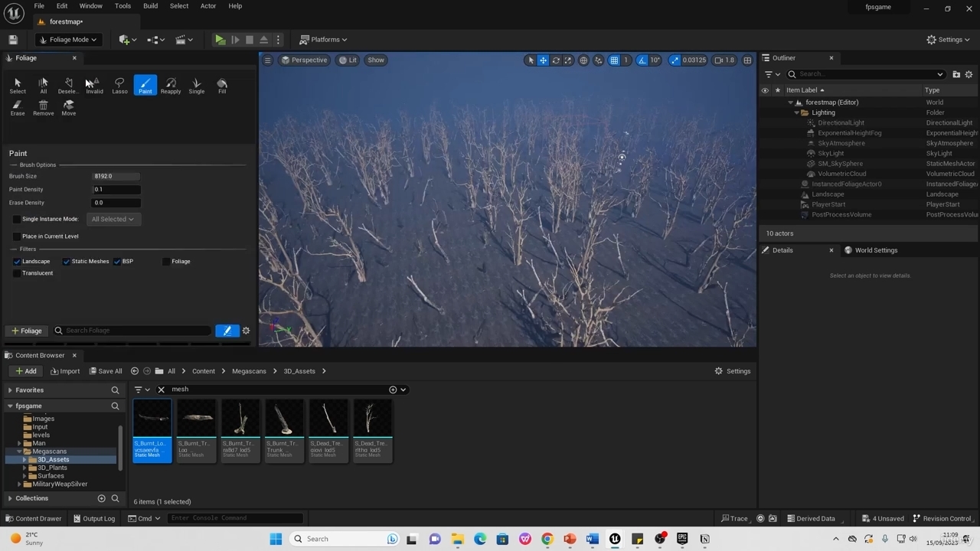
Task: Open the Window menu
Action: click(90, 6)
